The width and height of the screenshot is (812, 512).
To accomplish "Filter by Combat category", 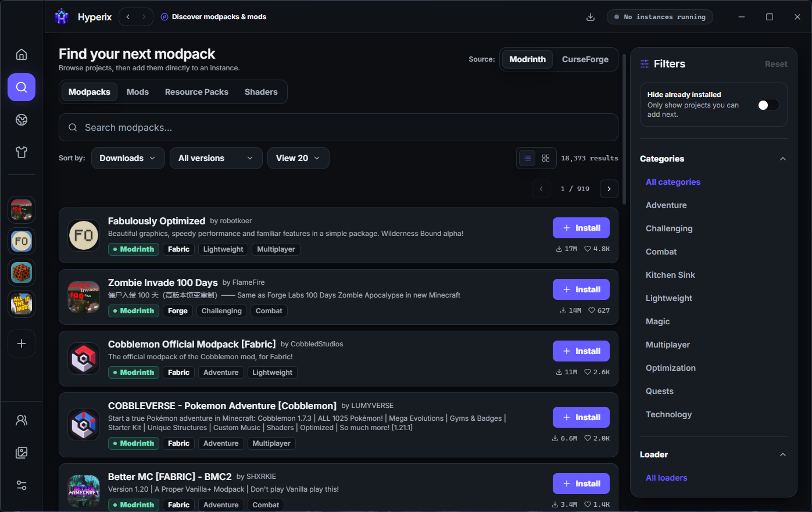I will pyautogui.click(x=661, y=252).
